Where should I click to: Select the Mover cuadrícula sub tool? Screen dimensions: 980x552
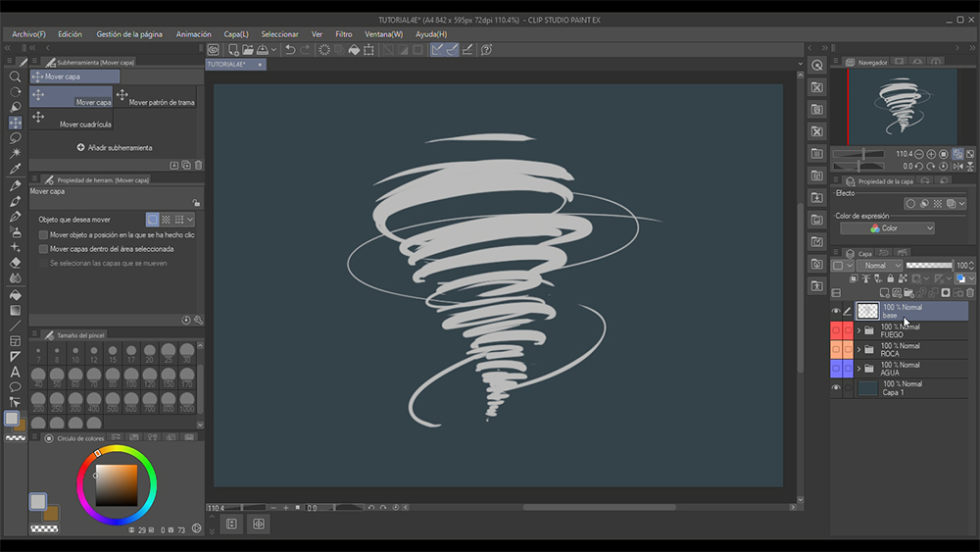(71, 120)
